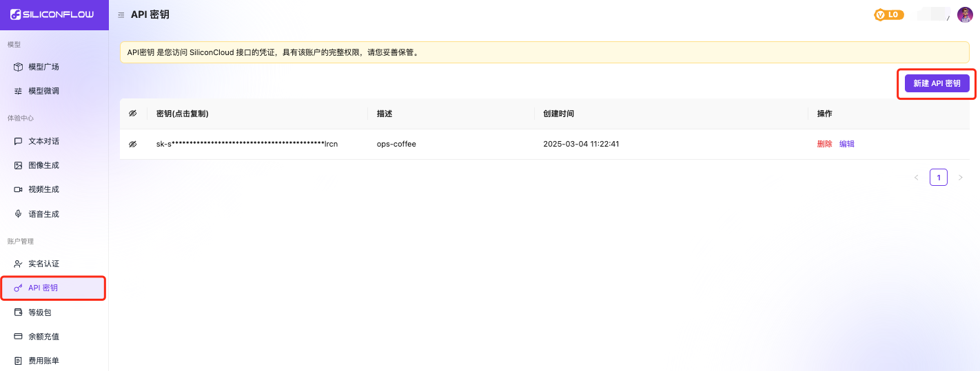This screenshot has height=371, width=980.
Task: Open 模型广场 in the sidebar
Action: (43, 67)
